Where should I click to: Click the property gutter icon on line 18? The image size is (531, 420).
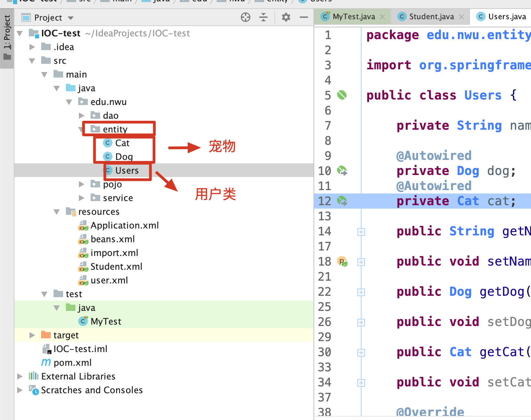[x=342, y=261]
